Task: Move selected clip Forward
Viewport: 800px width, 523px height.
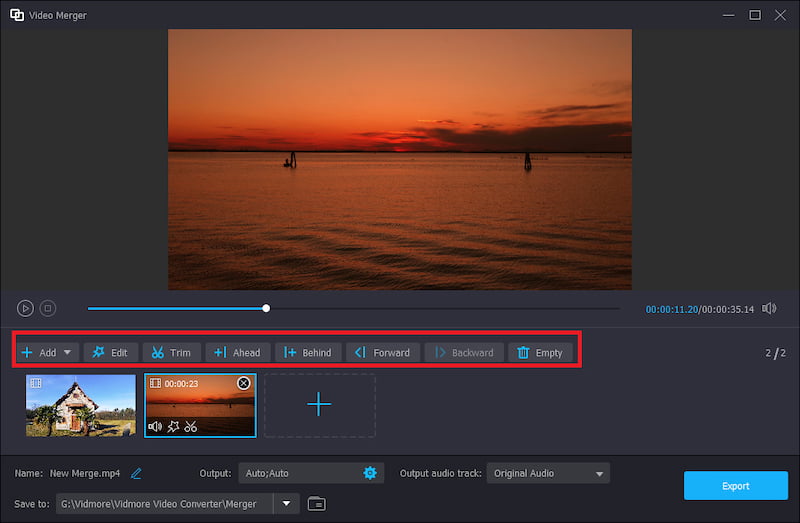Action: [383, 353]
